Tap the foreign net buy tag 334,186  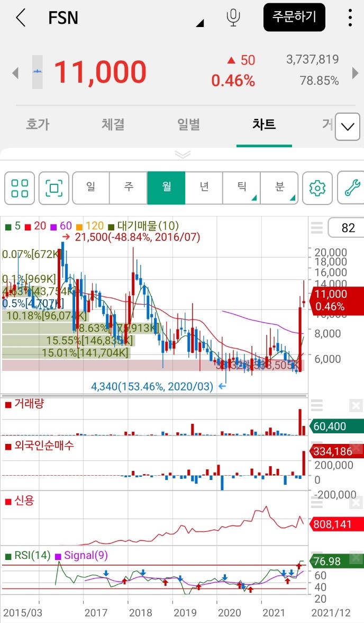[x=336, y=451]
